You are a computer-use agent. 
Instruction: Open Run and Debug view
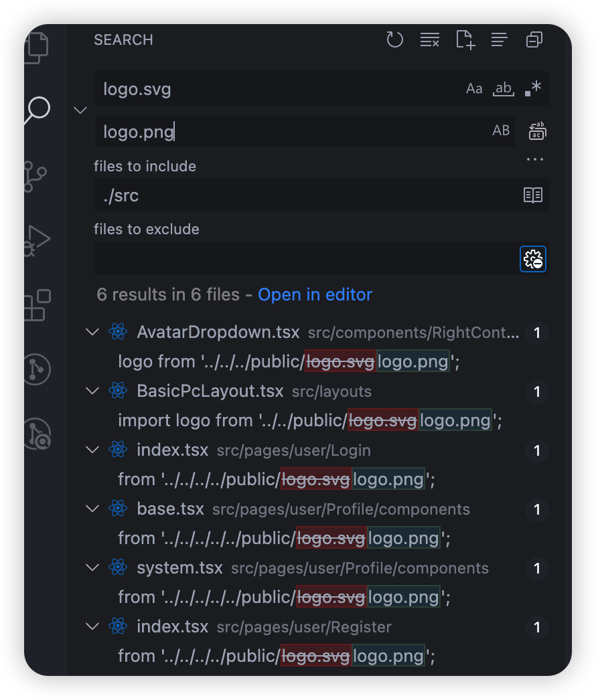point(37,241)
